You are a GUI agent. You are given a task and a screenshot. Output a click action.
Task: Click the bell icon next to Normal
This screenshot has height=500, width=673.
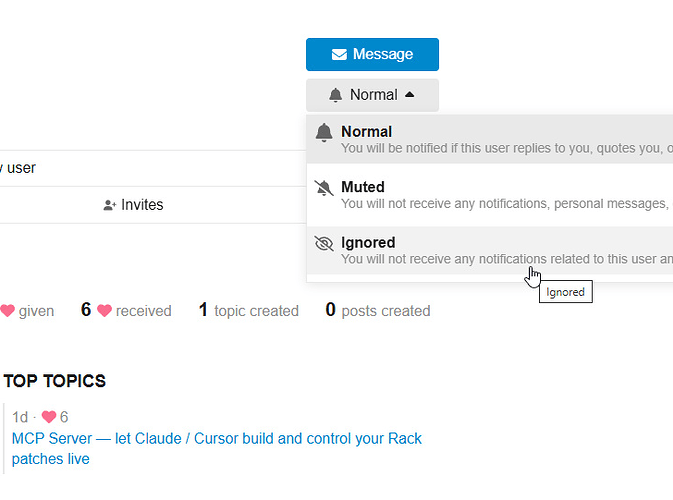point(335,95)
